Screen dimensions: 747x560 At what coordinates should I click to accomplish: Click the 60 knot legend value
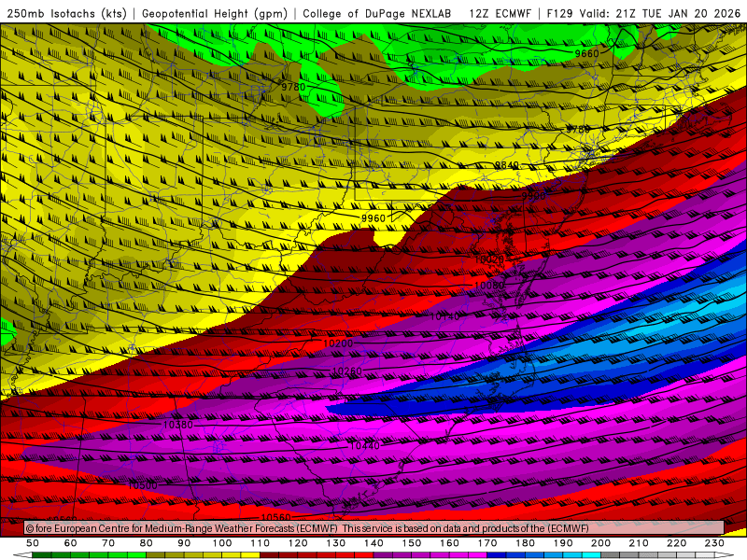point(71,543)
